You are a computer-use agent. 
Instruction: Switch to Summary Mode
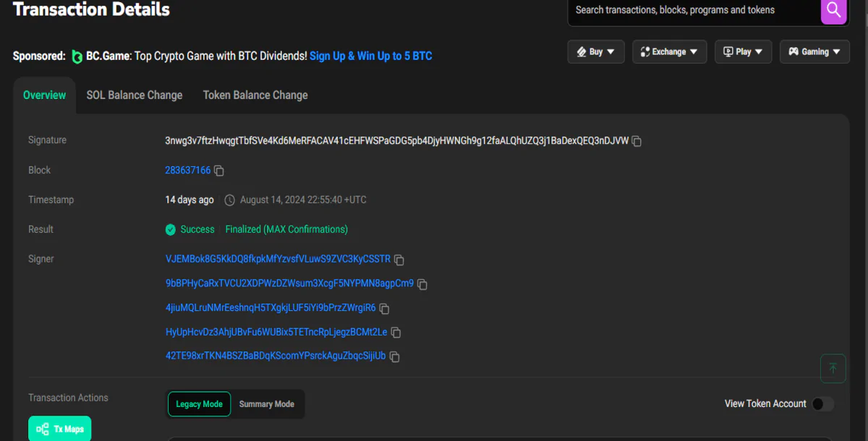point(267,404)
